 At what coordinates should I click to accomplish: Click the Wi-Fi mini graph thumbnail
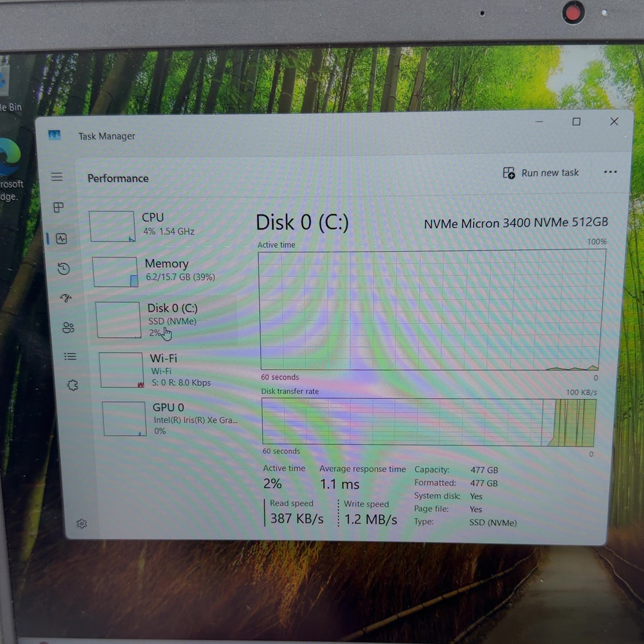[x=122, y=370]
